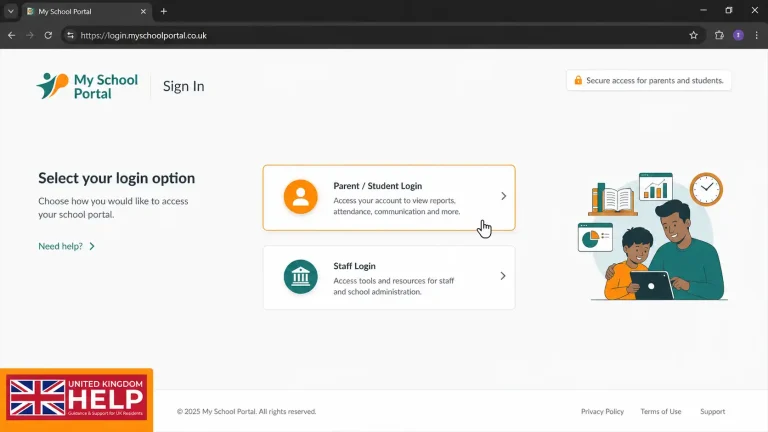Expand the tab search dropdown arrow
This screenshot has height=432, width=768.
click(11, 11)
